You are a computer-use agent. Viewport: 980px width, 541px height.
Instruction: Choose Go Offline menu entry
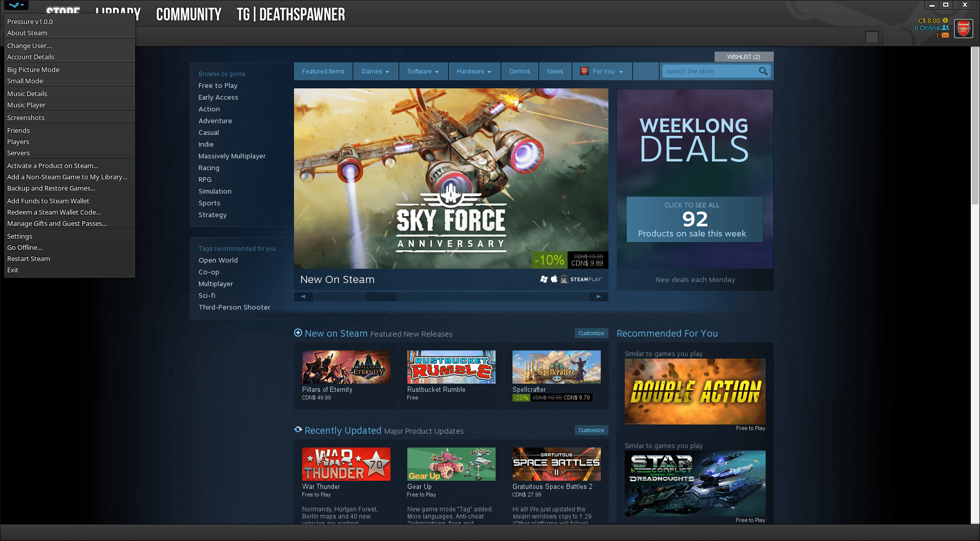pos(69,247)
